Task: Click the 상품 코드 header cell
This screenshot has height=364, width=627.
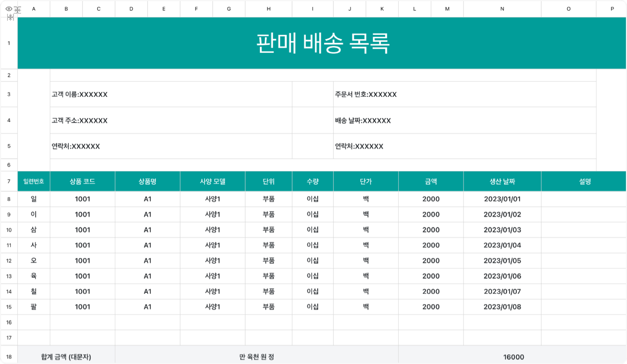Action: point(82,181)
